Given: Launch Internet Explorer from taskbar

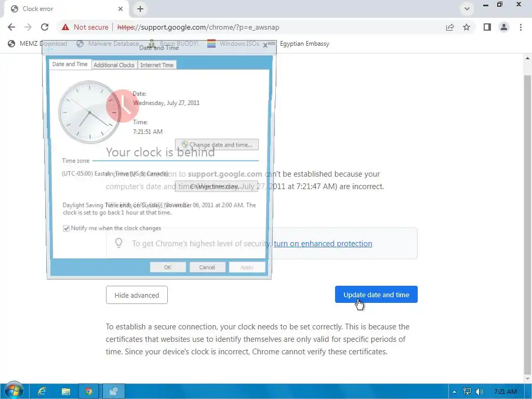Looking at the screenshot, I should [42, 392].
